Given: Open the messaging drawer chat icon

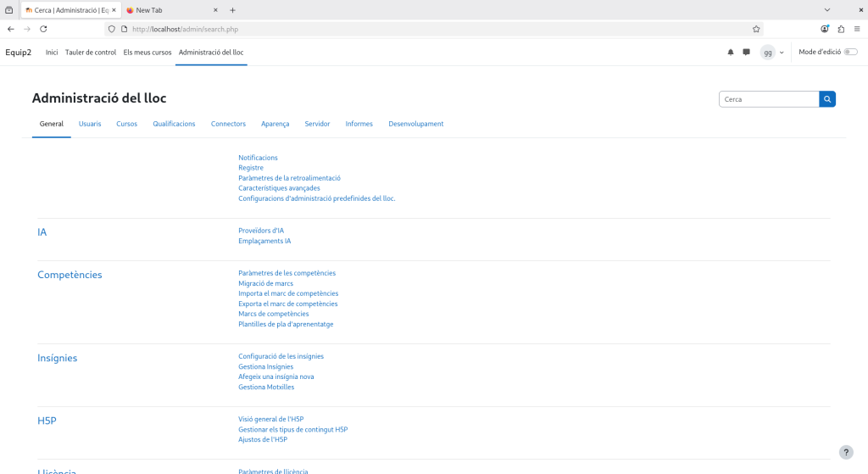Looking at the screenshot, I should 746,53.
